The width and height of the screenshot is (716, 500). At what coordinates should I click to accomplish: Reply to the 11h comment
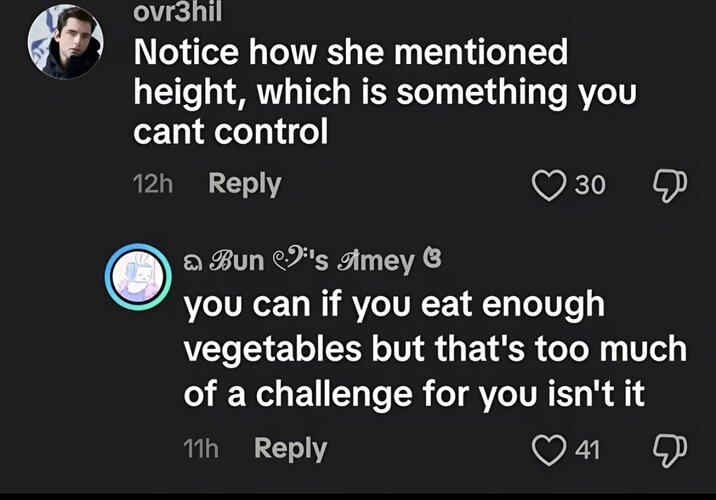coord(290,449)
